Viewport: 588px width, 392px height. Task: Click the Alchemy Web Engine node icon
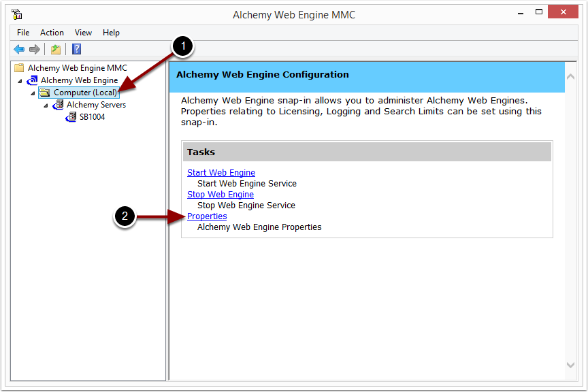pos(32,80)
